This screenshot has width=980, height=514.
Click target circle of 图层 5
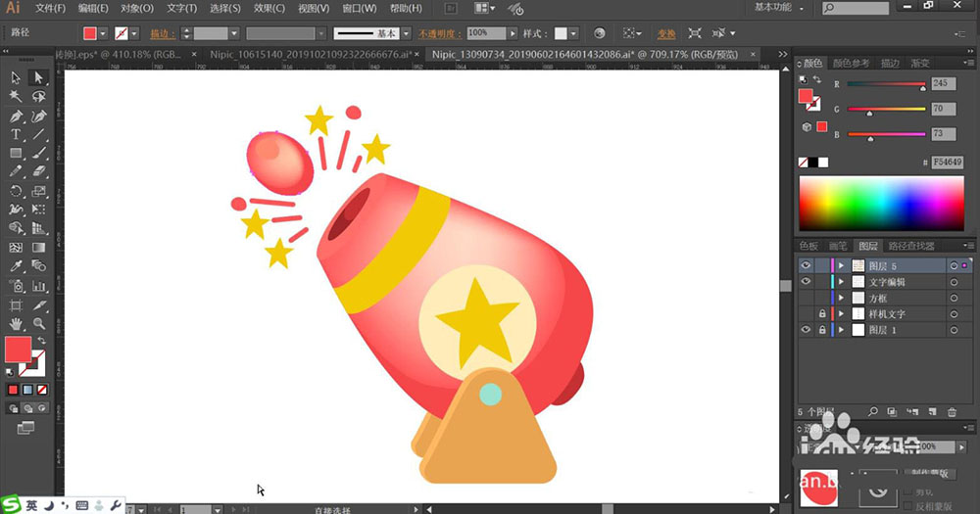pos(954,266)
